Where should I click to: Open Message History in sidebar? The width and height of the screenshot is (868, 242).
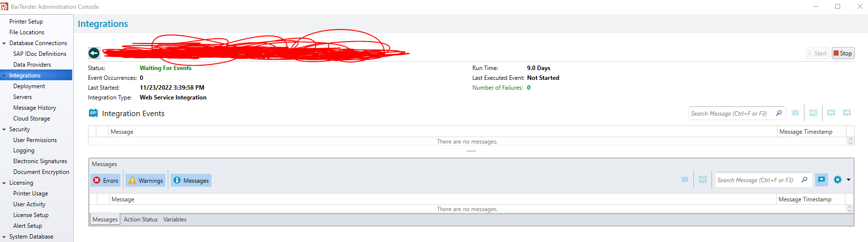(x=34, y=108)
